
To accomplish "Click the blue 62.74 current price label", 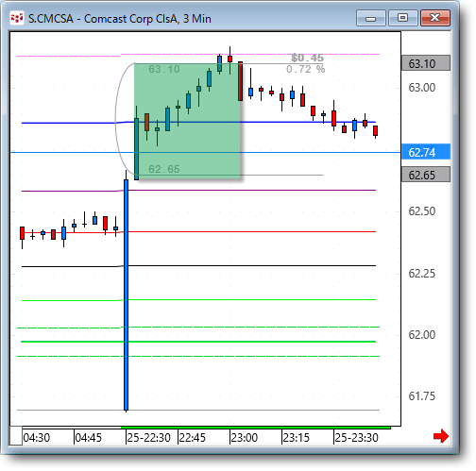I will pyautogui.click(x=426, y=152).
